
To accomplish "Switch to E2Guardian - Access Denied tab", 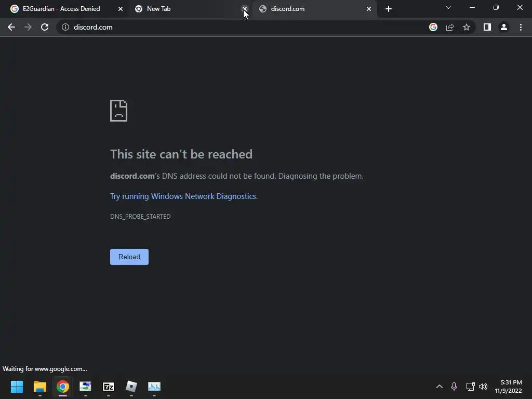I will pos(61,9).
